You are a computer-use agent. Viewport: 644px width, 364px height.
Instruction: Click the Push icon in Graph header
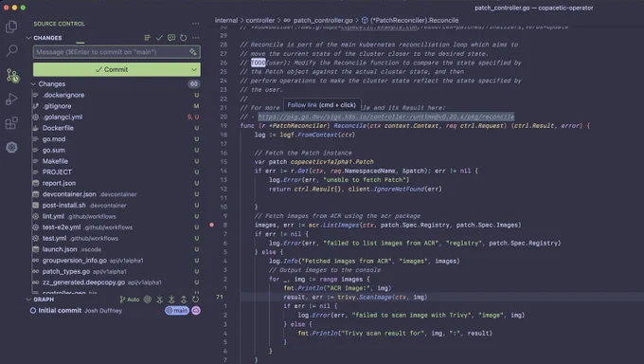click(184, 300)
